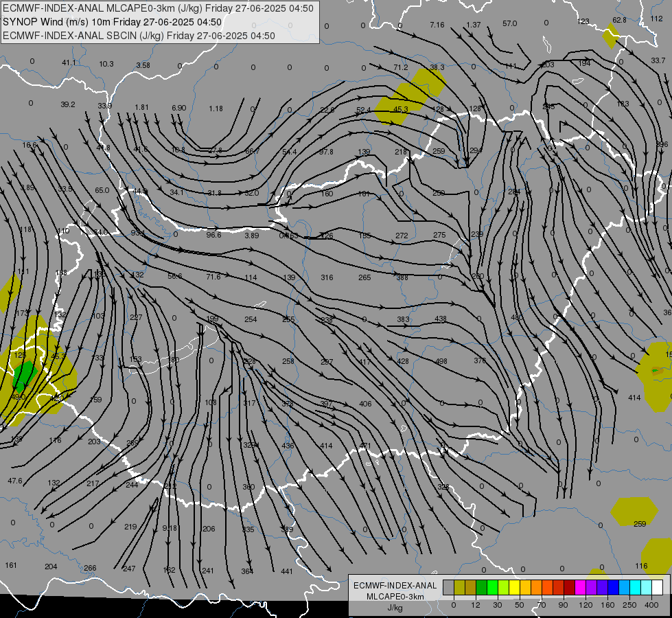Click the map value 6.90
672x618 pixels.
(x=179, y=108)
